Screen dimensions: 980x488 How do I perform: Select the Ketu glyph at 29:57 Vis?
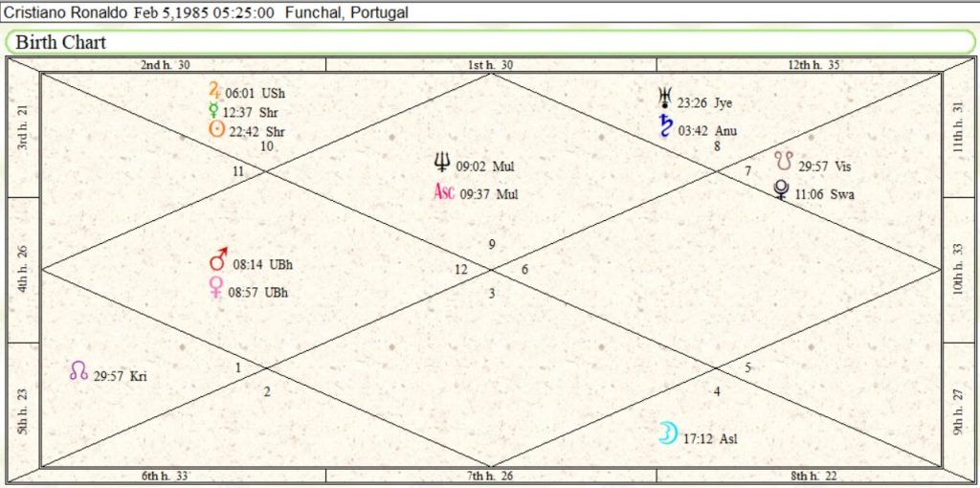[x=784, y=163]
